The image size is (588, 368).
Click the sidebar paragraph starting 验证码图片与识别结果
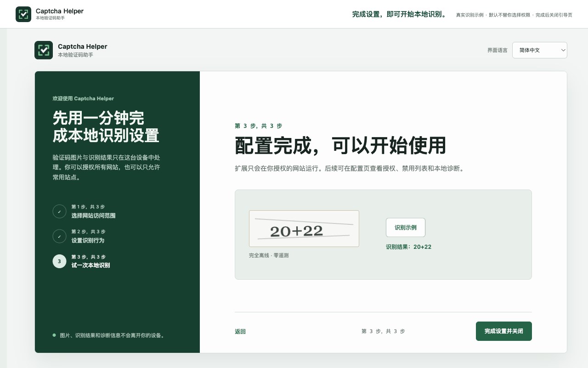pyautogui.click(x=107, y=167)
